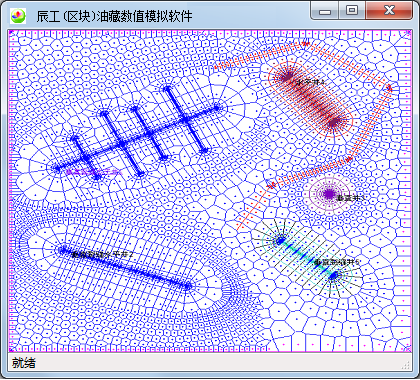Click the window resize grip in status bar
Image resolution: width=420 pixels, height=380 pixels.
(406, 365)
